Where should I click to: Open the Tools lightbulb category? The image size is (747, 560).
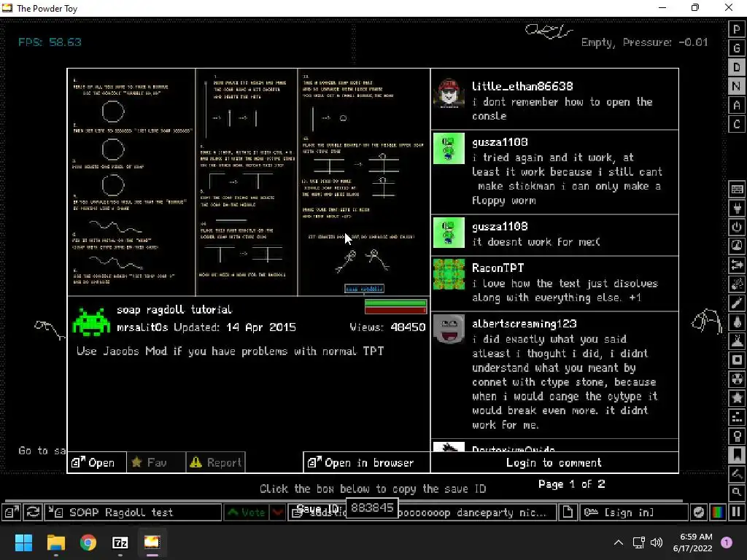pos(737,436)
